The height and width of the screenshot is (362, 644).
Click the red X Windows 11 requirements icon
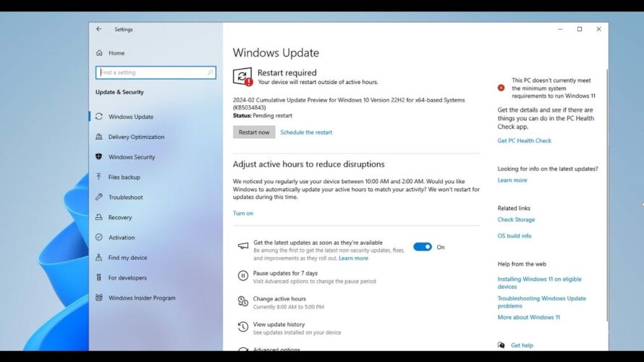pos(501,88)
